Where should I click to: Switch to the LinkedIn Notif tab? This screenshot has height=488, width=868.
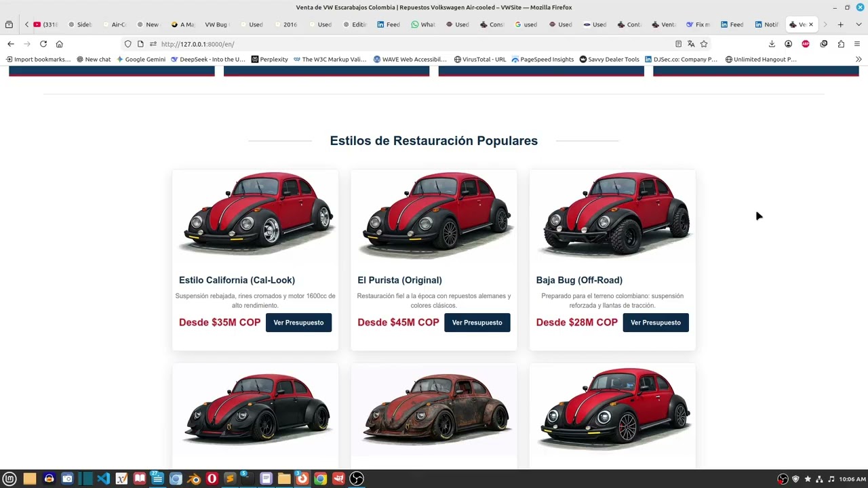pos(767,24)
